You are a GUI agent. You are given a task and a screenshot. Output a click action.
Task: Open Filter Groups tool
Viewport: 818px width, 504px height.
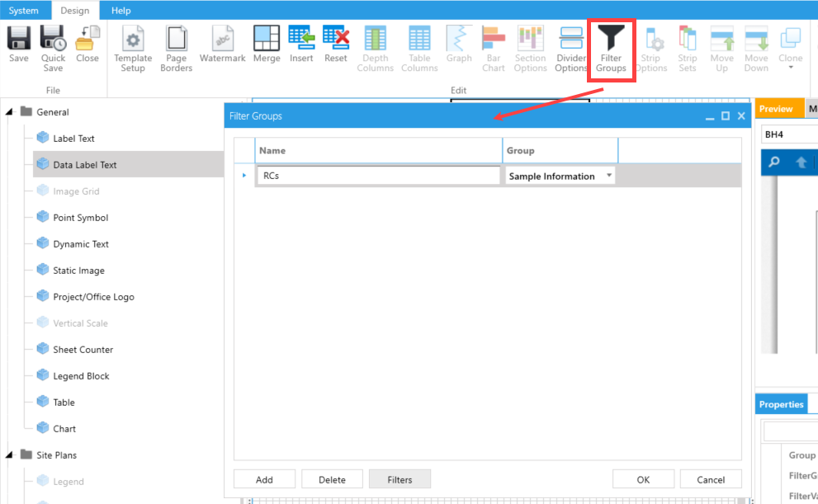tap(611, 49)
